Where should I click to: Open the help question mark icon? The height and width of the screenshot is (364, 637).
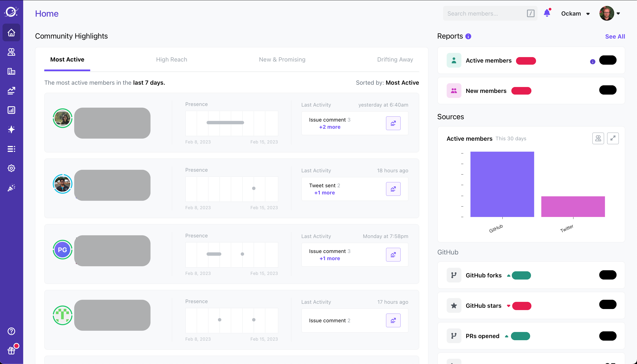coord(11,331)
